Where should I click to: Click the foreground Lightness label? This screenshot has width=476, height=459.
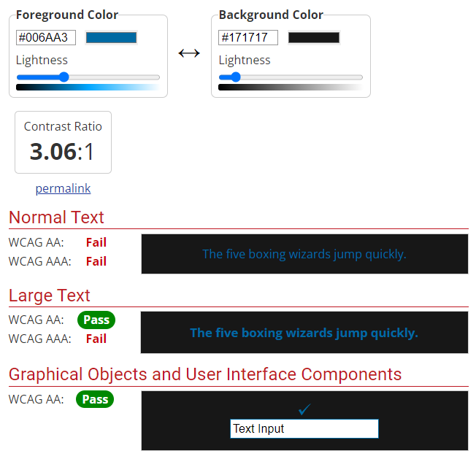[x=42, y=60]
